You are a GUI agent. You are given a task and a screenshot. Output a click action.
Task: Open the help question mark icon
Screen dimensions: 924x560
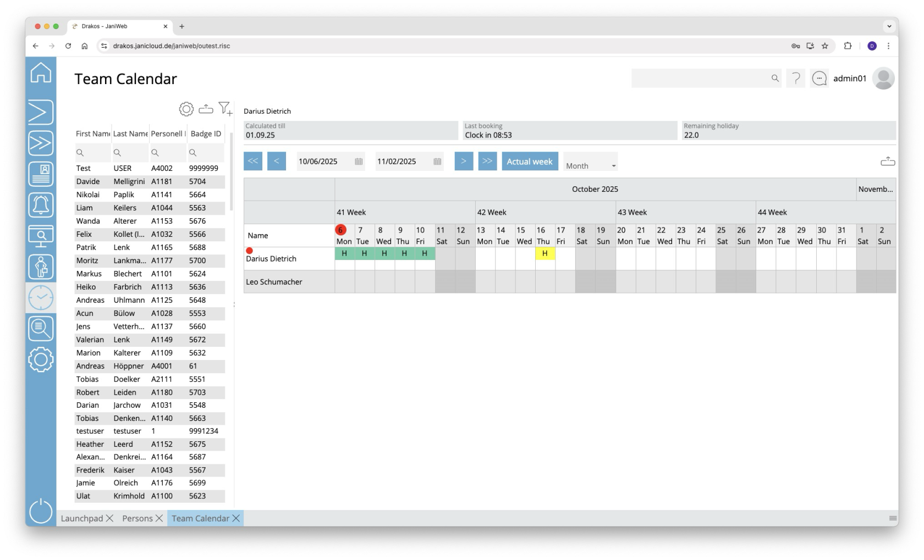click(x=796, y=79)
